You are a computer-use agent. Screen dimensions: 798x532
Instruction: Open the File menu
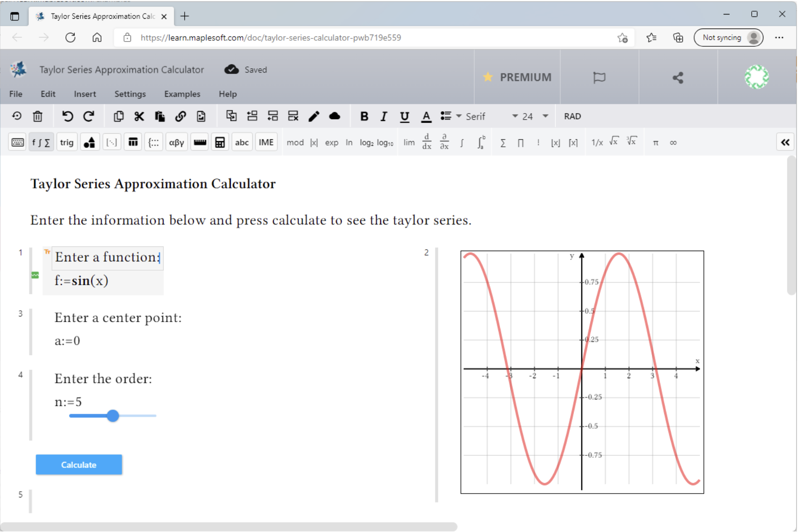[16, 94]
